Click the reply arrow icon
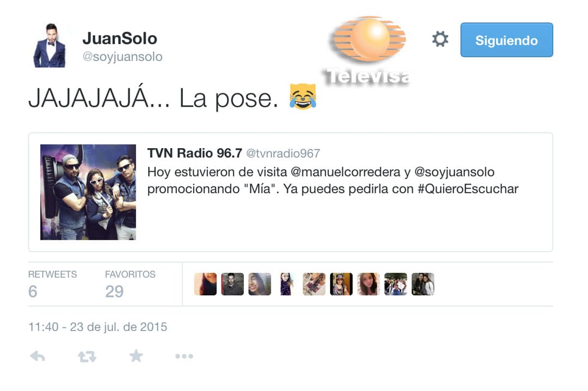 (38, 356)
